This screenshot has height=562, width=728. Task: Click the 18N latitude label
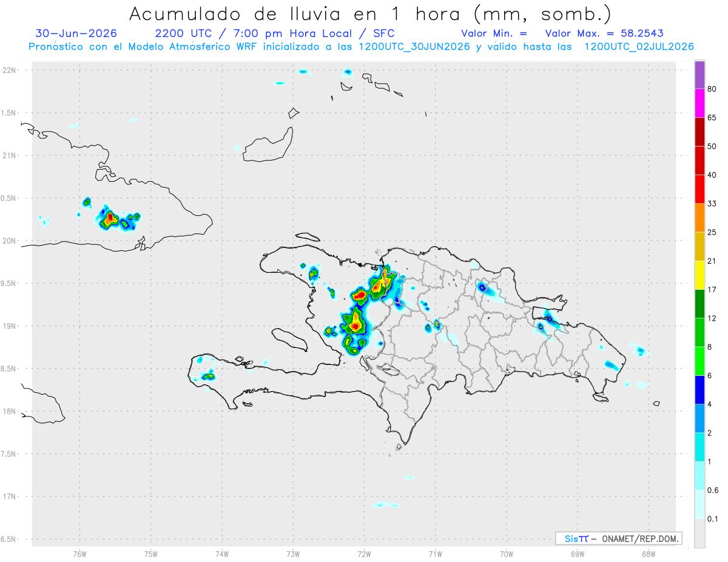coord(10,412)
